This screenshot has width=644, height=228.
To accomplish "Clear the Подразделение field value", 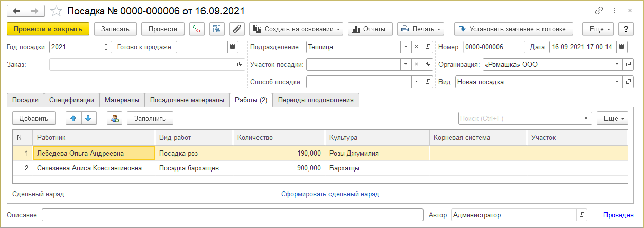I will pos(416,47).
